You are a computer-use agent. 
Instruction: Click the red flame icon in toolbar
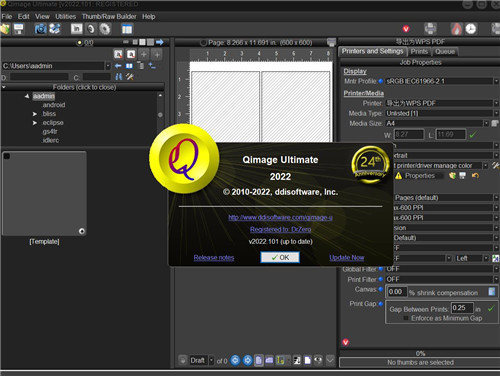tap(457, 29)
